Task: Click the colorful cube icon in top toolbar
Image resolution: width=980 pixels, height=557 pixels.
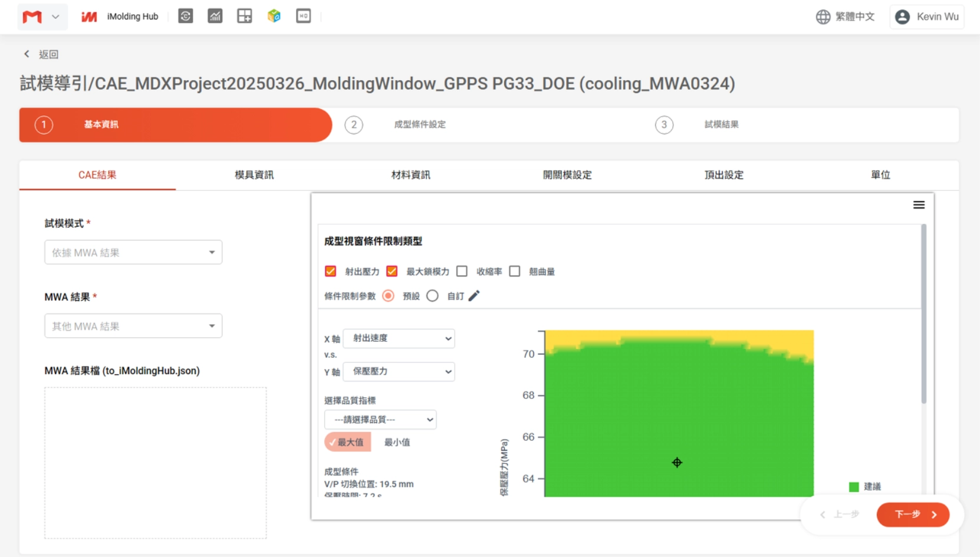Action: coord(274,17)
